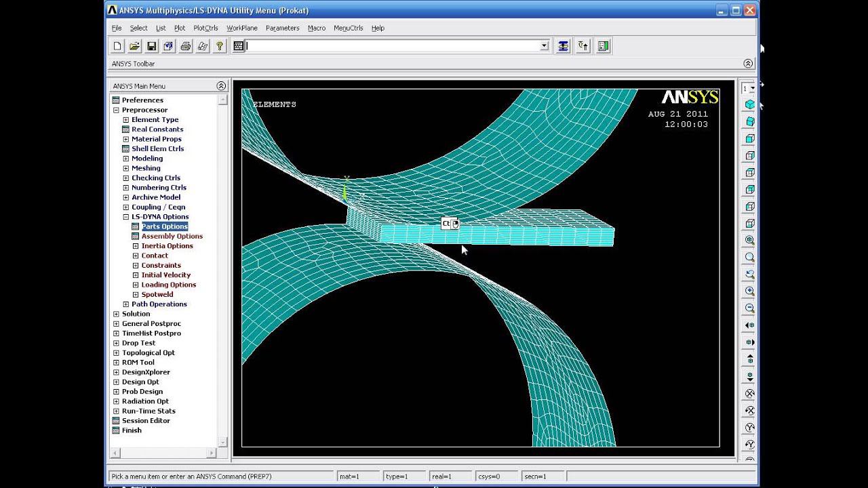Image resolution: width=868 pixels, height=488 pixels.
Task: Click inside the ANSYS command input field
Action: click(393, 46)
